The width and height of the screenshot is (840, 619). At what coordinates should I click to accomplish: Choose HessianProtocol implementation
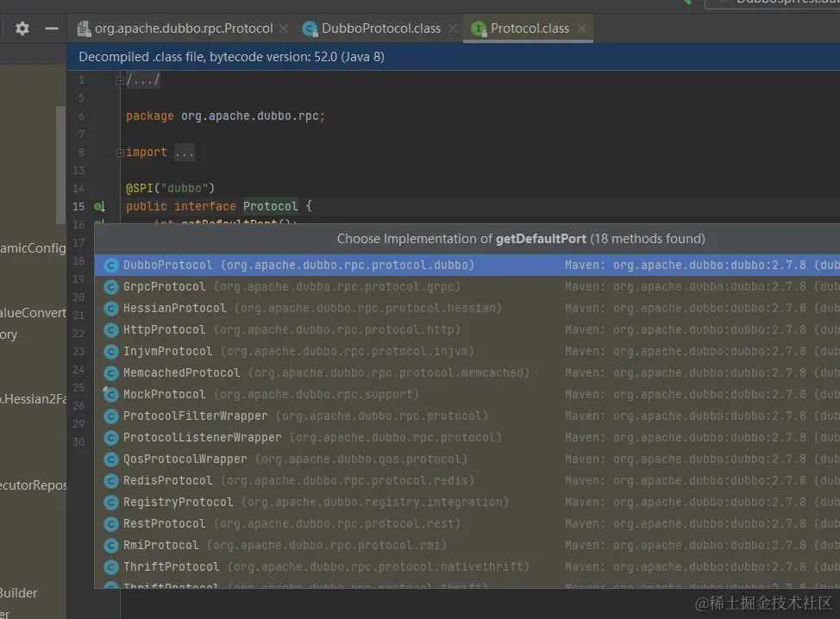pos(467,308)
